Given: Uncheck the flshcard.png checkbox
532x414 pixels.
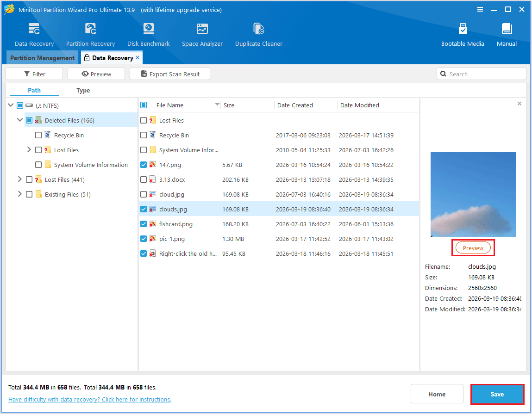Looking at the screenshot, I should [144, 224].
